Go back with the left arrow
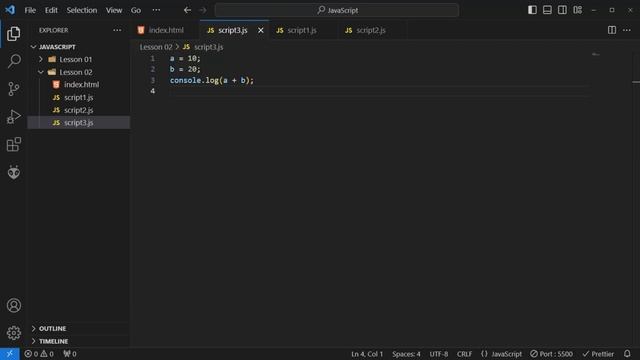Screen dimensions: 640x360 pos(187,10)
